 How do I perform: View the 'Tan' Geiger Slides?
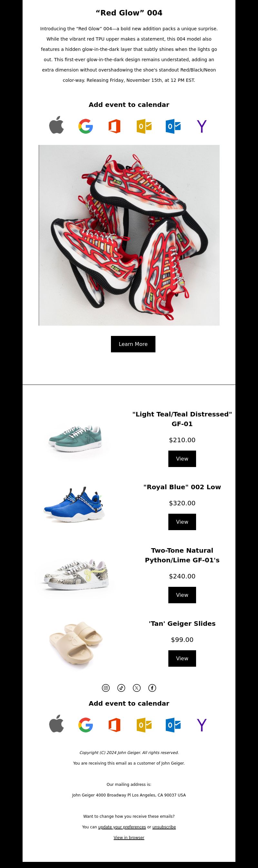(182, 658)
